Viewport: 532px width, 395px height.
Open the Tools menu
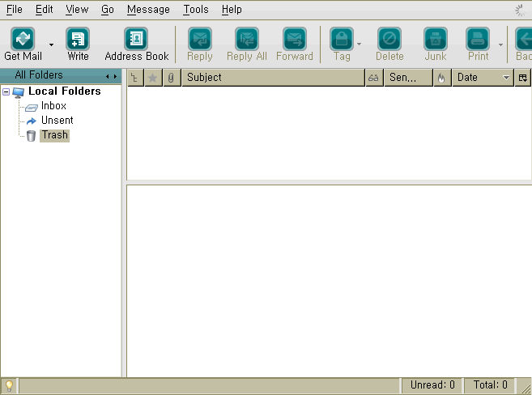196,10
